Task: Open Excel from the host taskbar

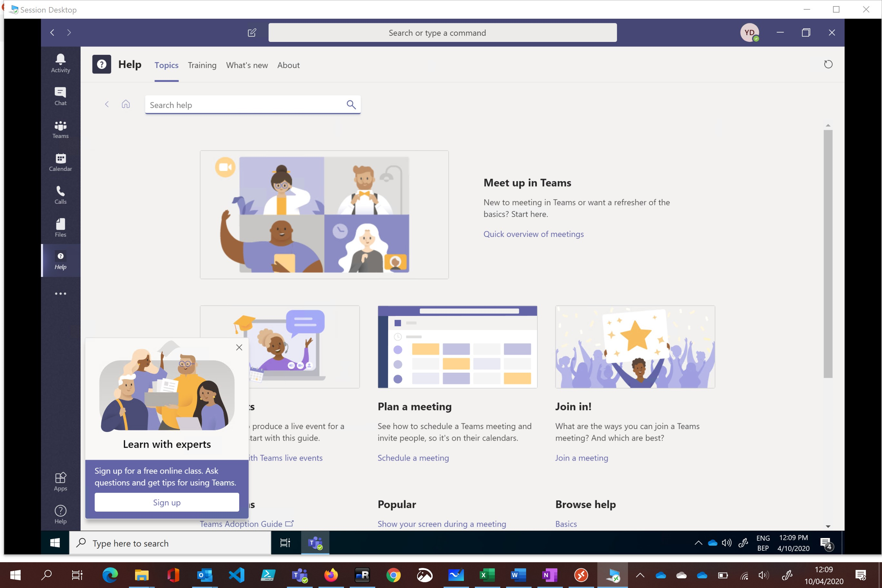Action: point(487,575)
